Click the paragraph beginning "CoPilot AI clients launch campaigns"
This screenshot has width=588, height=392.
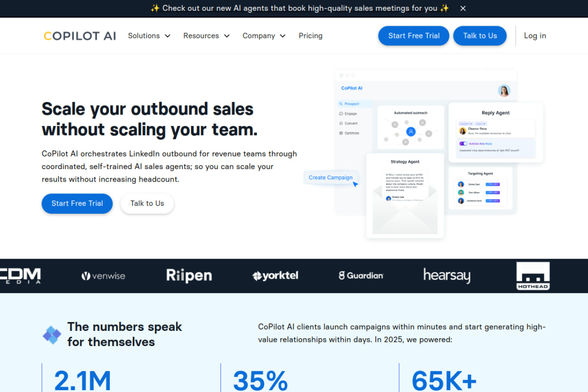(402, 333)
